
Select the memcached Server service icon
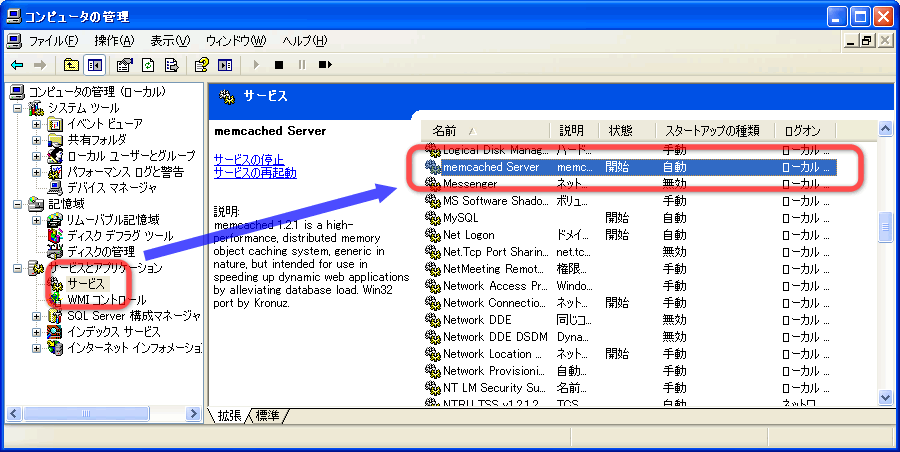click(433, 167)
